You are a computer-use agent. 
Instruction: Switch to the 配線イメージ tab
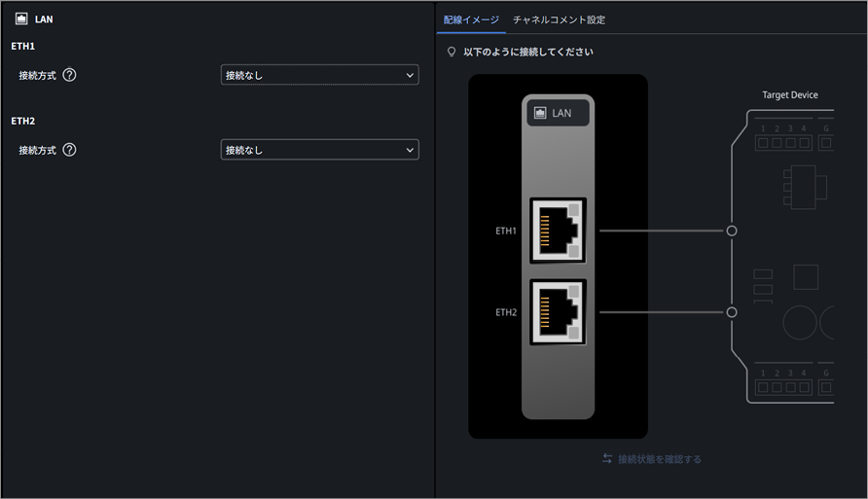471,19
